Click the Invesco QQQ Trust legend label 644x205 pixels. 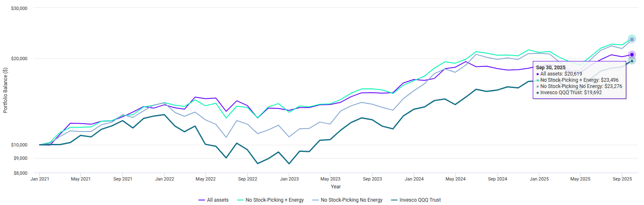(x=421, y=200)
